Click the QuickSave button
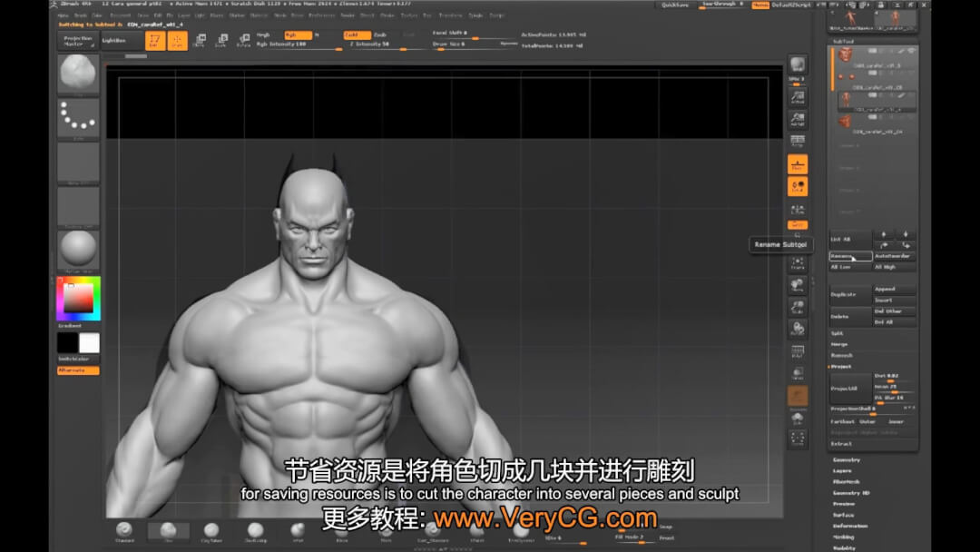This screenshot has width=980, height=552. [676, 5]
